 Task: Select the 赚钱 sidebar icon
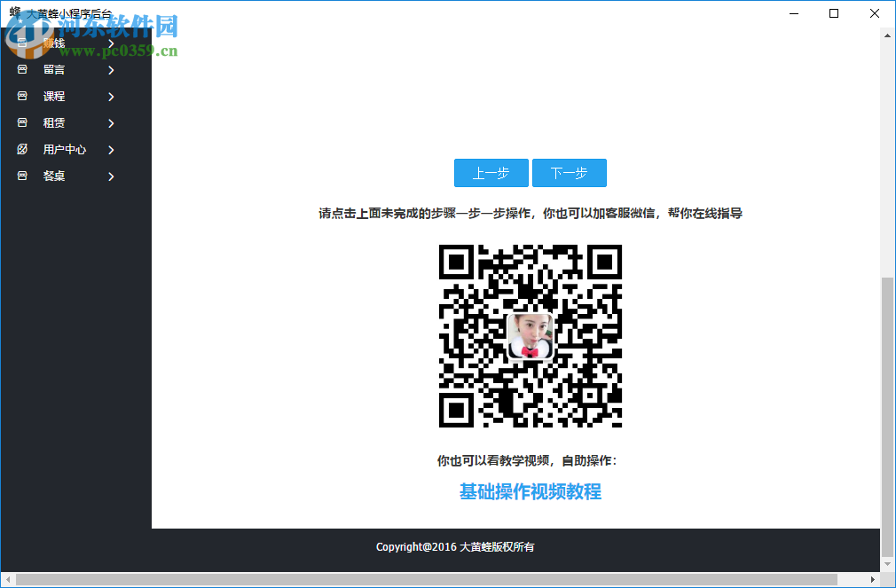tap(21, 43)
